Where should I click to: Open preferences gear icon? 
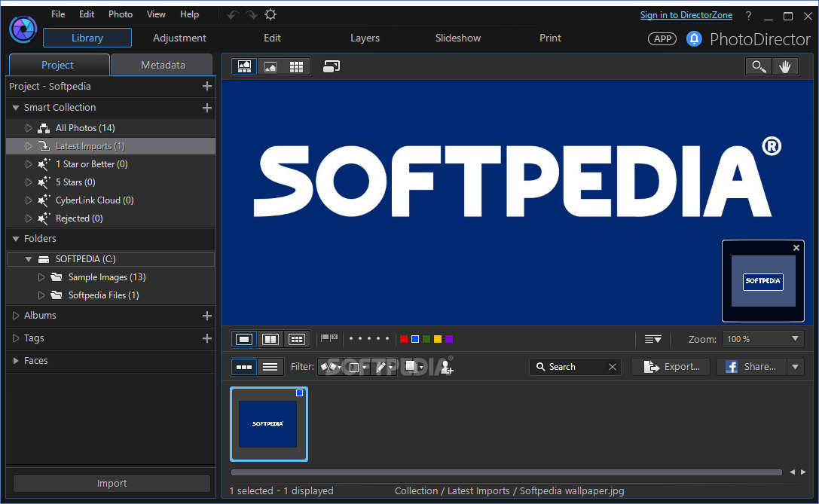(270, 14)
